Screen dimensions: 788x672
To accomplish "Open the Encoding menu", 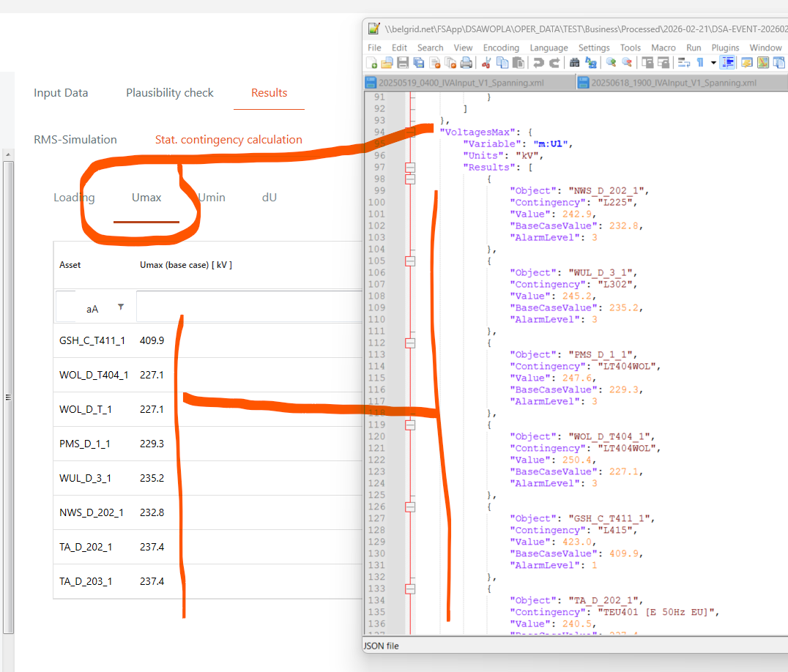I will (501, 48).
